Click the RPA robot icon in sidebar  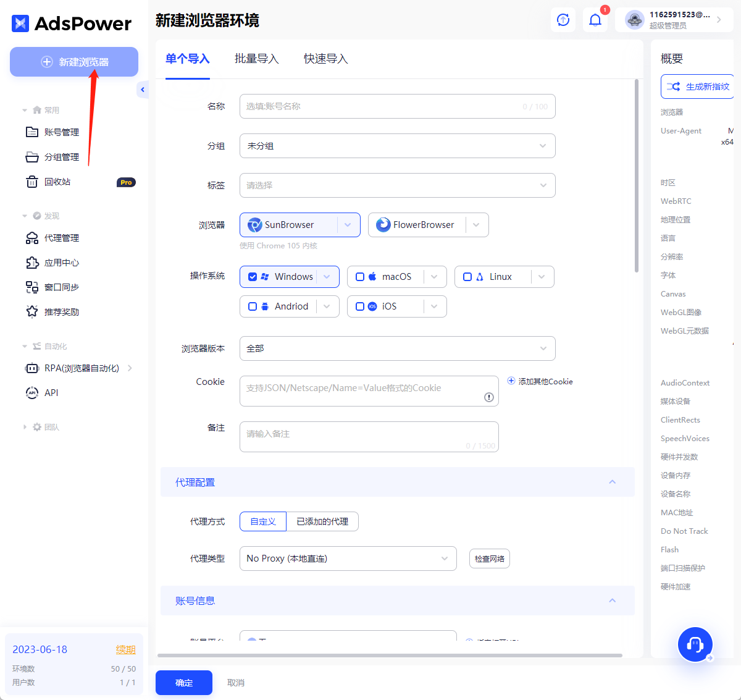pyautogui.click(x=32, y=368)
